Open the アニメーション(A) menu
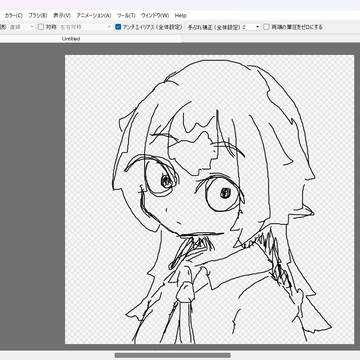 coord(94,16)
